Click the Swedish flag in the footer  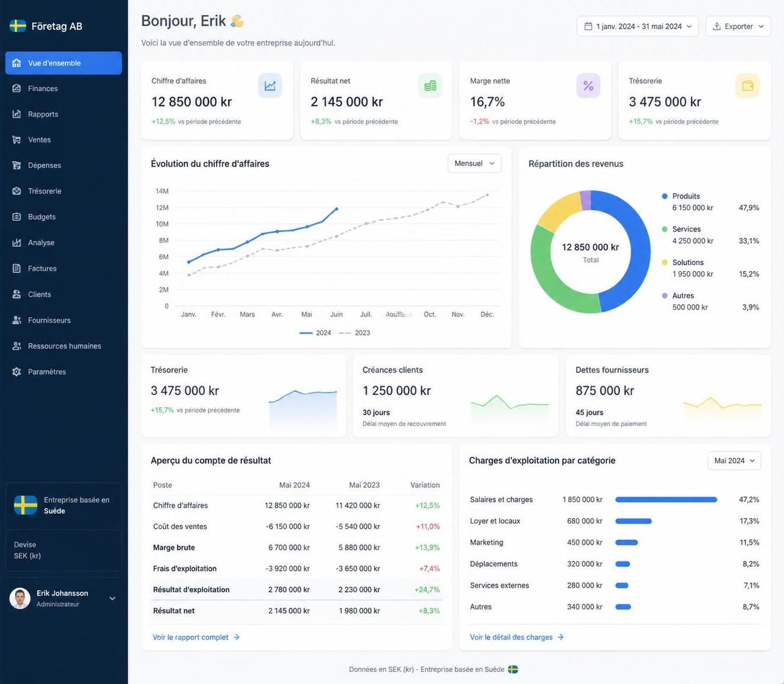[x=513, y=669]
